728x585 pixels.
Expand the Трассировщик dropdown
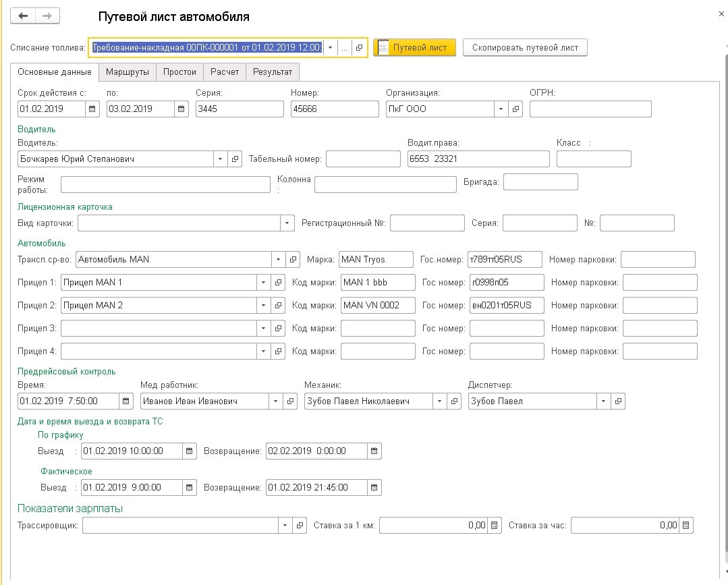click(x=285, y=526)
